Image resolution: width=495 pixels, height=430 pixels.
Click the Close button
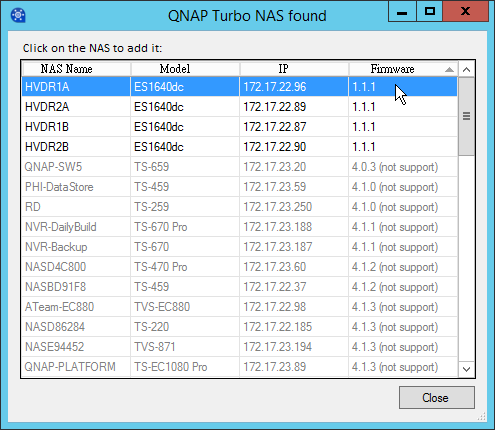tap(437, 397)
